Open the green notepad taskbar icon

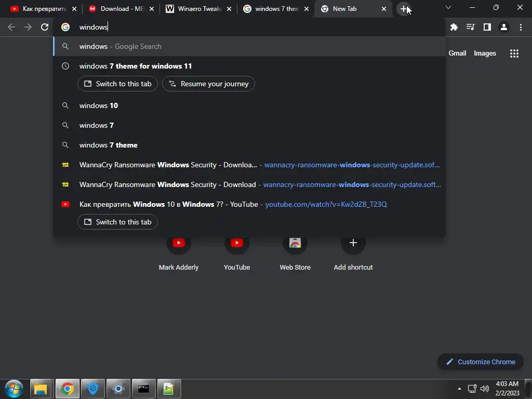click(169, 389)
